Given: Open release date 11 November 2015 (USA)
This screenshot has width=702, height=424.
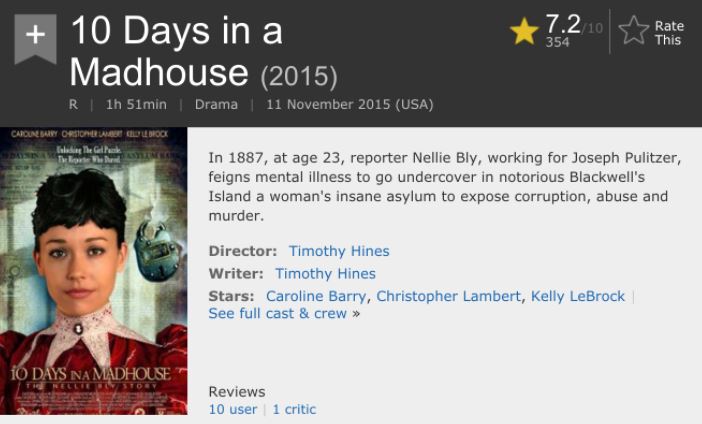Looking at the screenshot, I should (350, 104).
